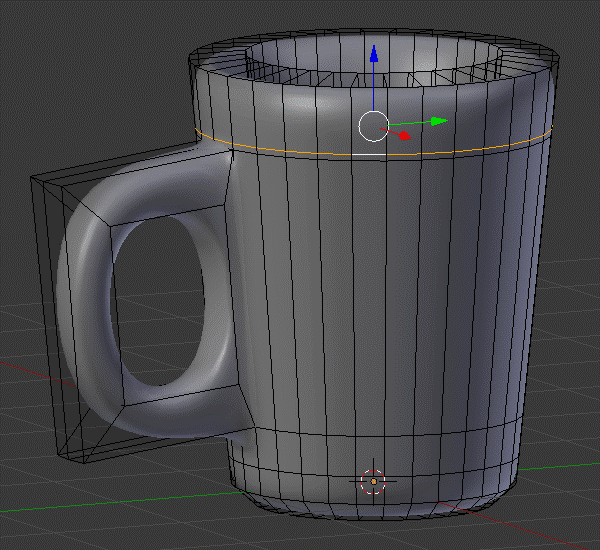
Task: Grab the blue Z-axis gizmo arrow
Action: 374,54
